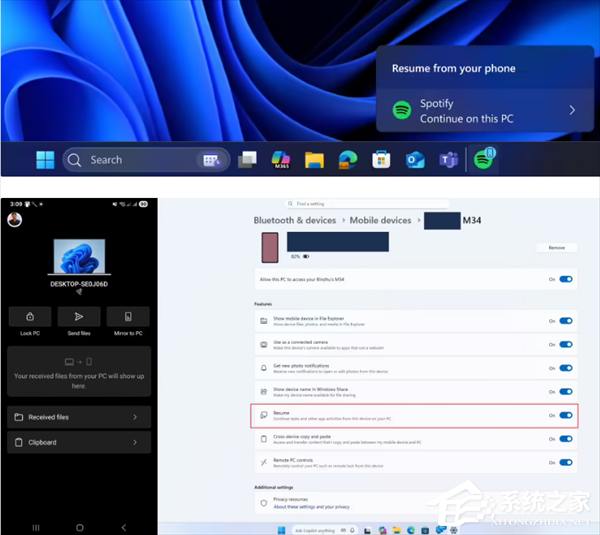Toggle Cross-device copy and paste
This screenshot has height=535, width=600.
[x=566, y=439]
